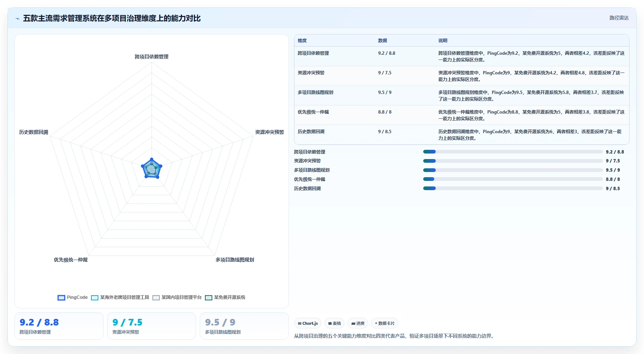Click the 数据 table column header

coord(382,41)
